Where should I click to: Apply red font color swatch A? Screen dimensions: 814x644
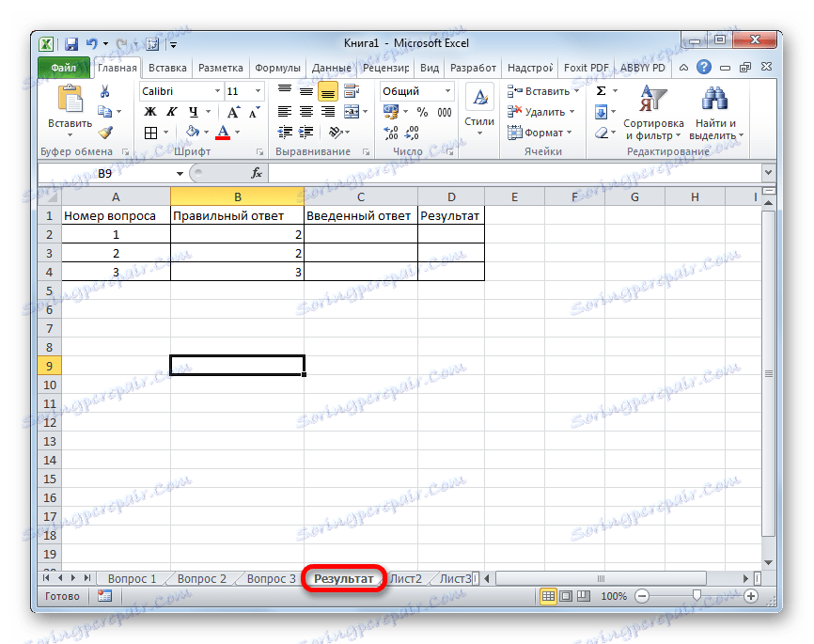[x=223, y=133]
